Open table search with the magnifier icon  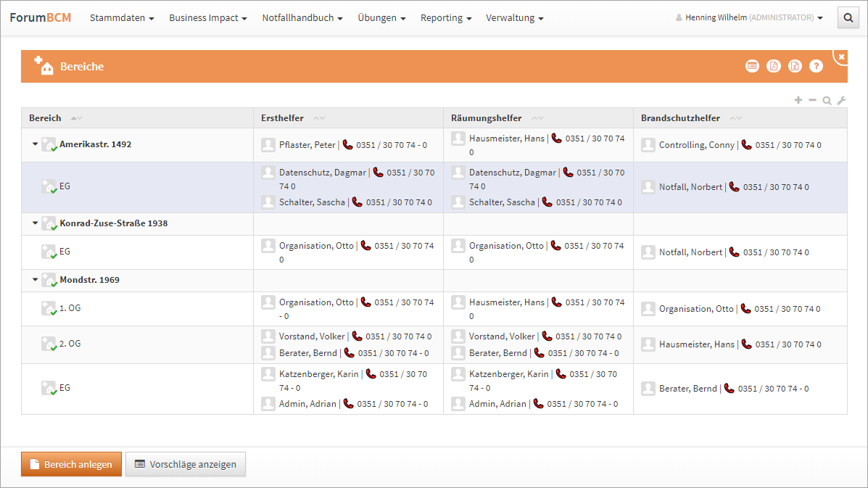[x=827, y=101]
